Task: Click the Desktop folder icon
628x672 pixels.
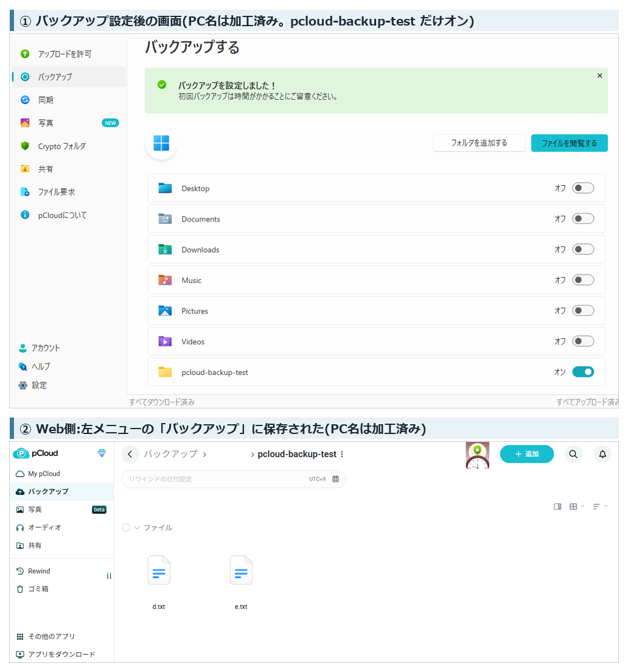Action: tap(165, 188)
